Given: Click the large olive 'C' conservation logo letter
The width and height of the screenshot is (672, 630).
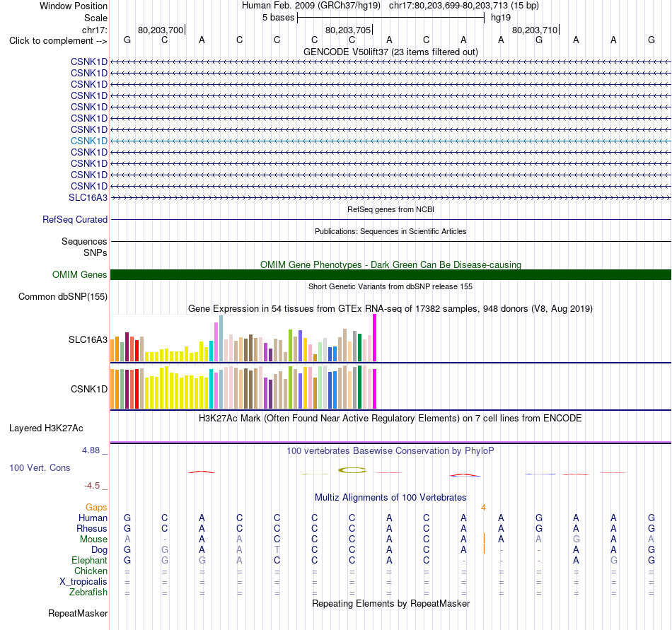Looking at the screenshot, I should click(x=352, y=470).
